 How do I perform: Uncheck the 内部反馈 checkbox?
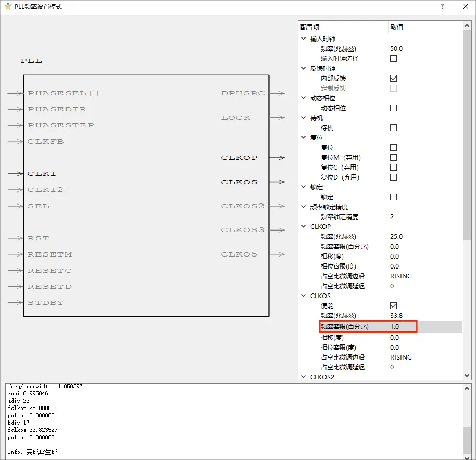(393, 78)
